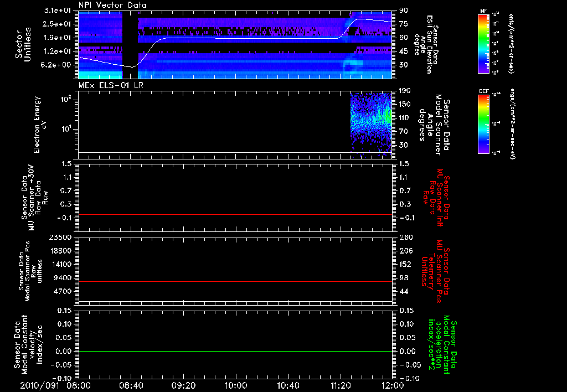567x392 pixels.
Task: Click the '206' telemetry tick label
Action: 405,251
